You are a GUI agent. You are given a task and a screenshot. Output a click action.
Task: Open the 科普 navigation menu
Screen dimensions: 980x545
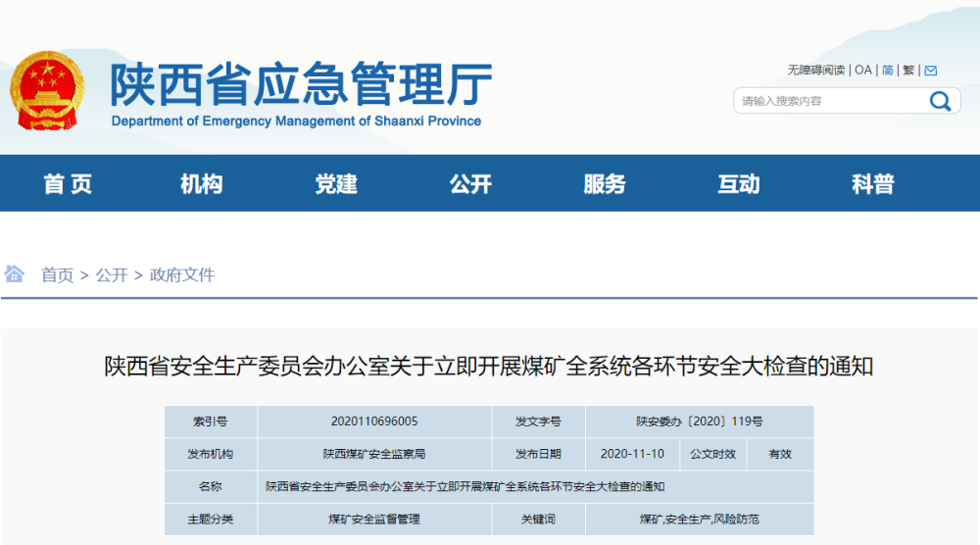[x=873, y=183]
